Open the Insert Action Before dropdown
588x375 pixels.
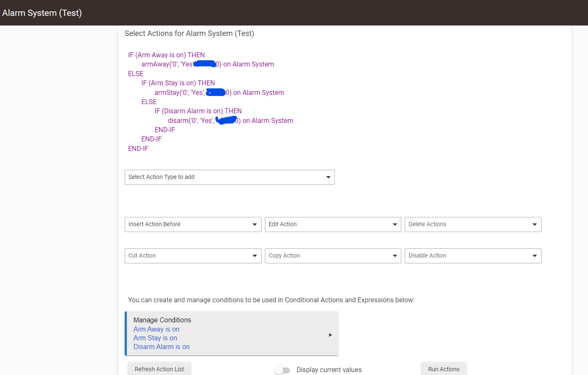click(x=193, y=224)
